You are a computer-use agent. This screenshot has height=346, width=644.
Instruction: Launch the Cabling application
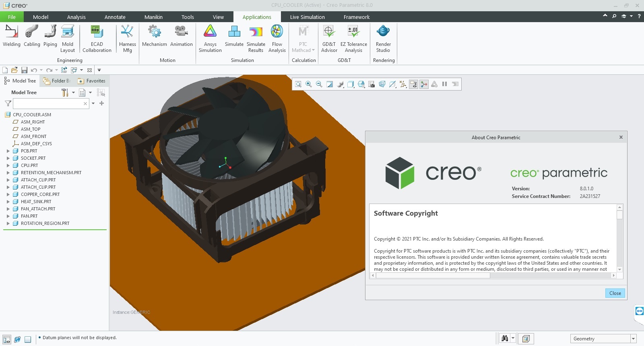(x=32, y=36)
